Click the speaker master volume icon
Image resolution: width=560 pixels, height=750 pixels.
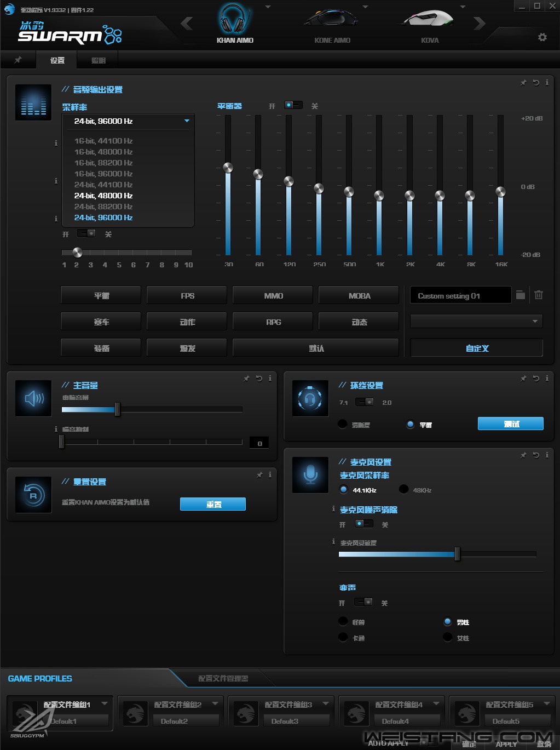tap(33, 398)
